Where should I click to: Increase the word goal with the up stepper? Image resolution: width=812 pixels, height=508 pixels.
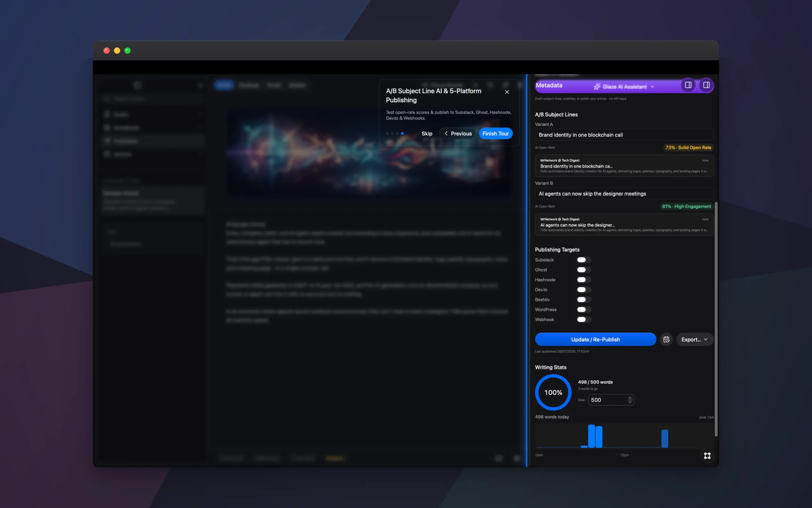(630, 398)
